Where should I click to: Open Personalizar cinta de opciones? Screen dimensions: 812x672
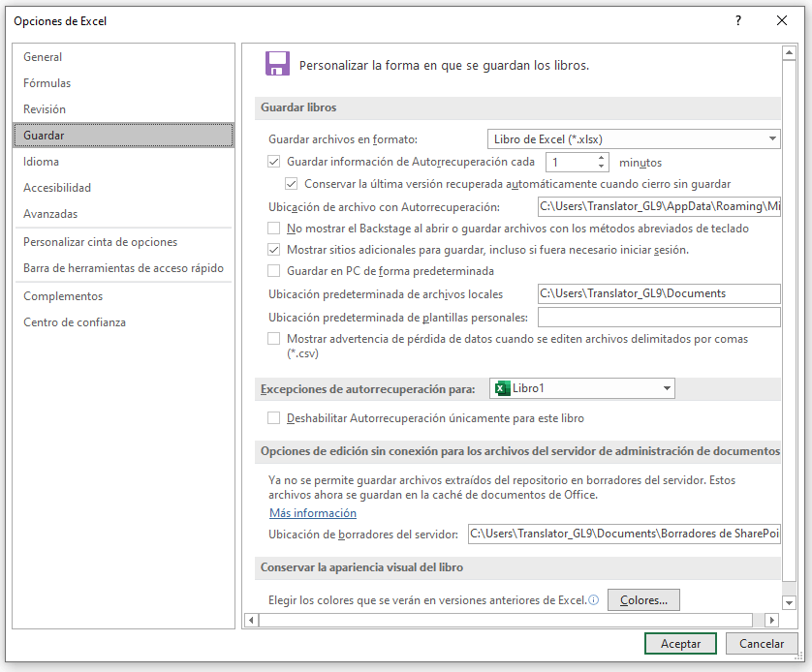(123, 242)
